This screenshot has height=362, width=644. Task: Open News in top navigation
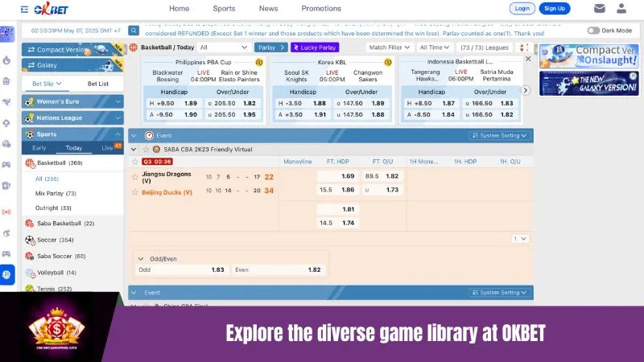268,8
